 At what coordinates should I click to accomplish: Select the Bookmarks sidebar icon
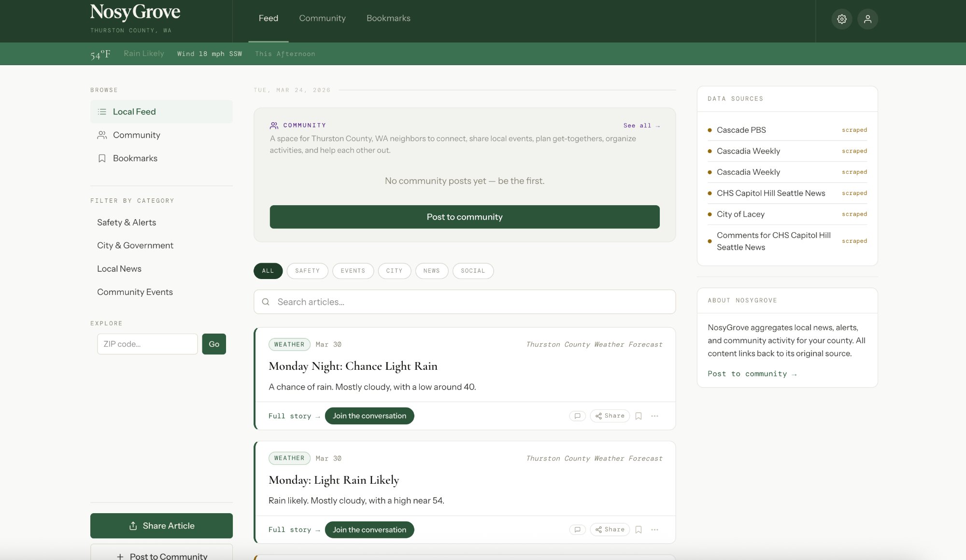(102, 158)
